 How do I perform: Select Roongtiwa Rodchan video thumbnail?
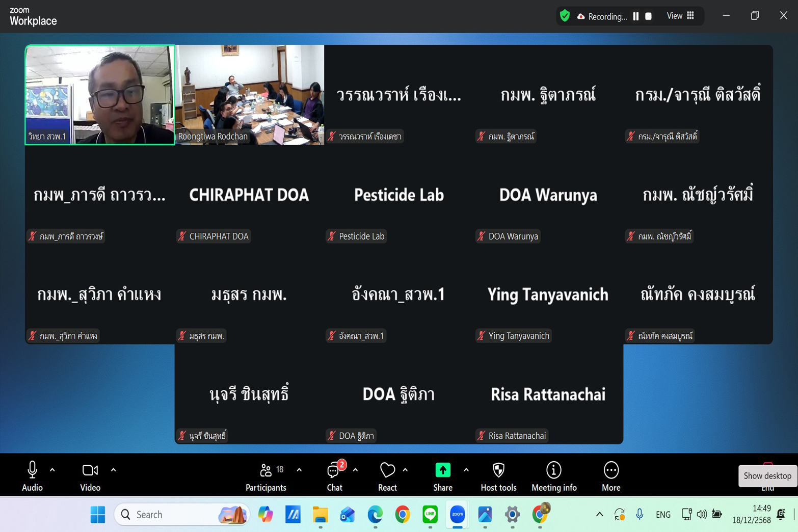(249, 95)
